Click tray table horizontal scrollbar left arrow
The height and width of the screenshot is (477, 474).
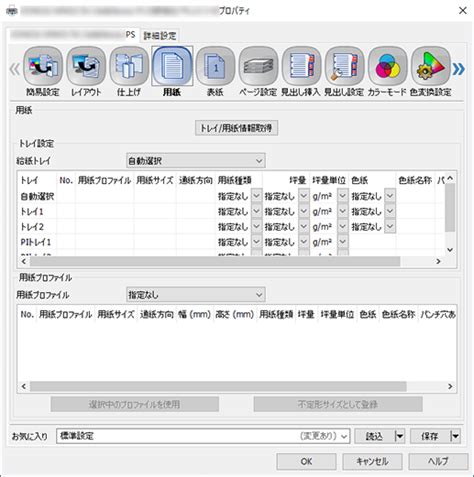pos(23,262)
